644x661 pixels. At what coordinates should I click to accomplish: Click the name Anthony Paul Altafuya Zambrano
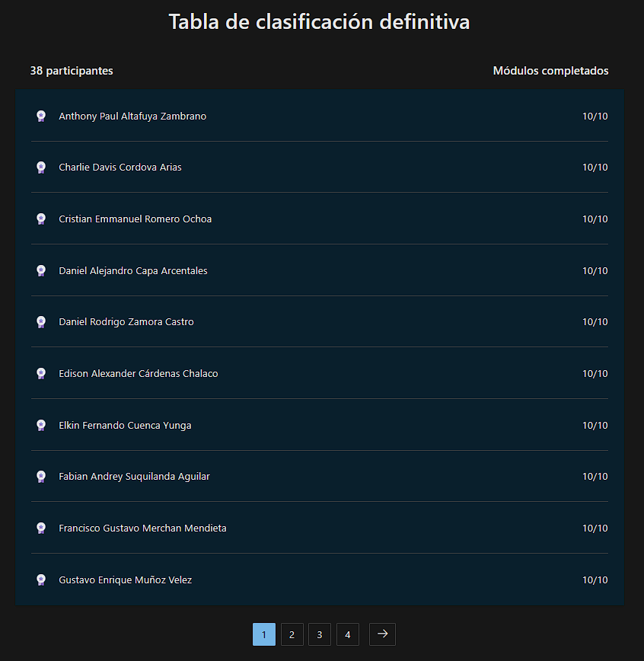(x=132, y=117)
